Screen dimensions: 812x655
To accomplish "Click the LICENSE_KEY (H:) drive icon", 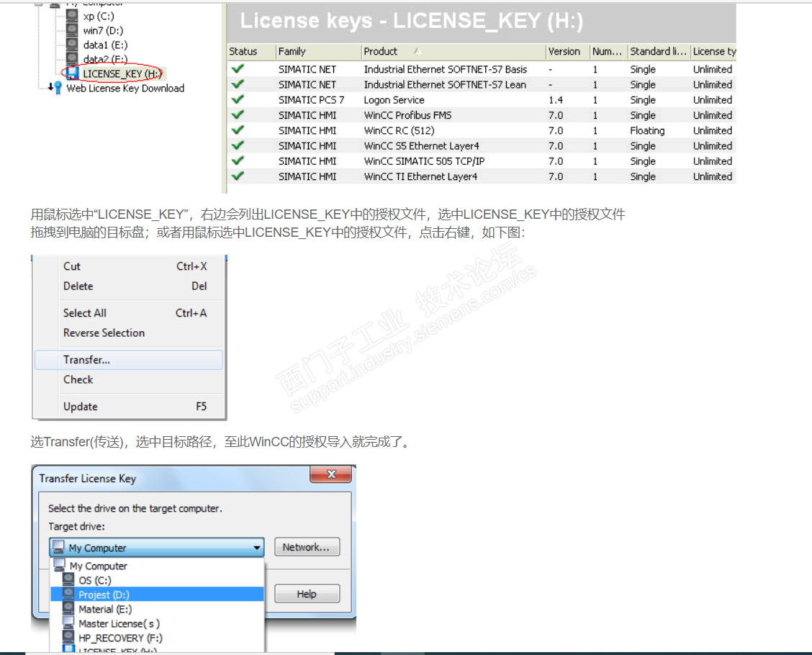I will coord(73,73).
